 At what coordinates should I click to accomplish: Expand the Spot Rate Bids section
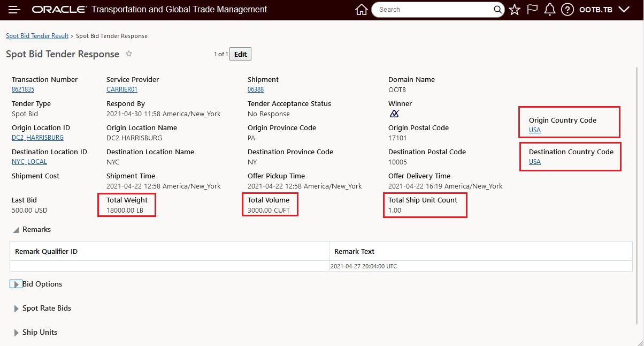point(16,309)
